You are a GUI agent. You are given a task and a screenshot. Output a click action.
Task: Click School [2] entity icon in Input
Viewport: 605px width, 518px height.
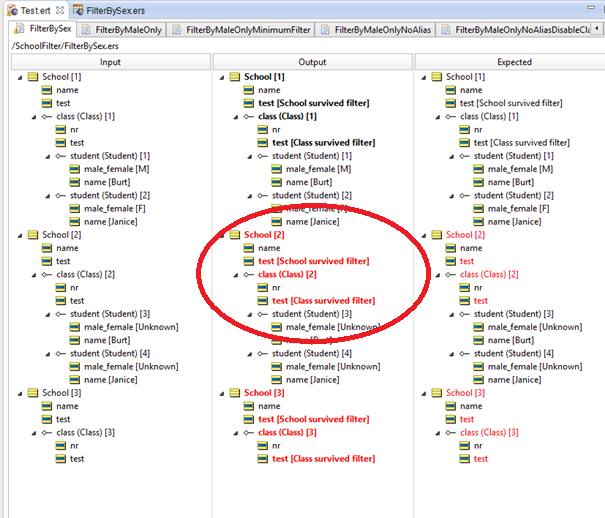33,235
